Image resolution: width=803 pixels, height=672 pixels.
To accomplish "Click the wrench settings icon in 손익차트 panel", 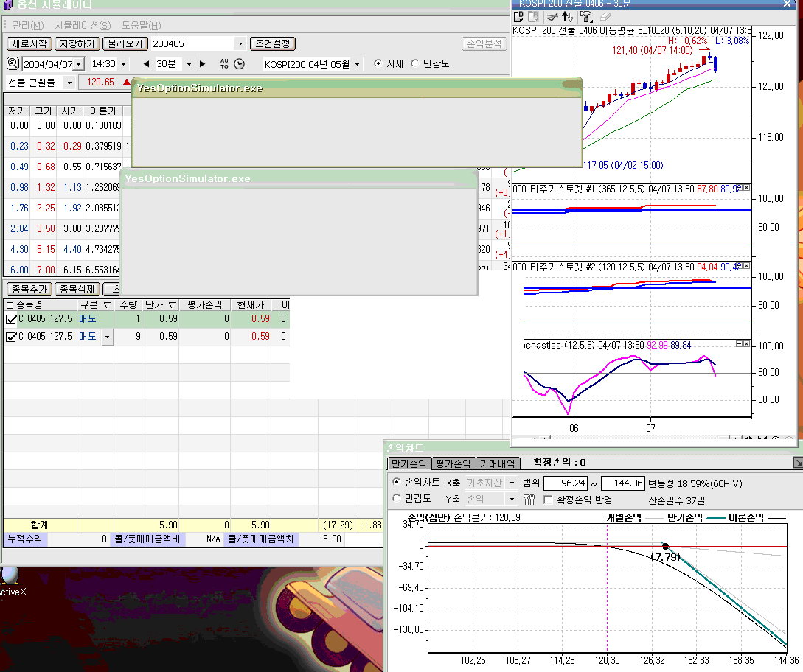I will coord(529,500).
